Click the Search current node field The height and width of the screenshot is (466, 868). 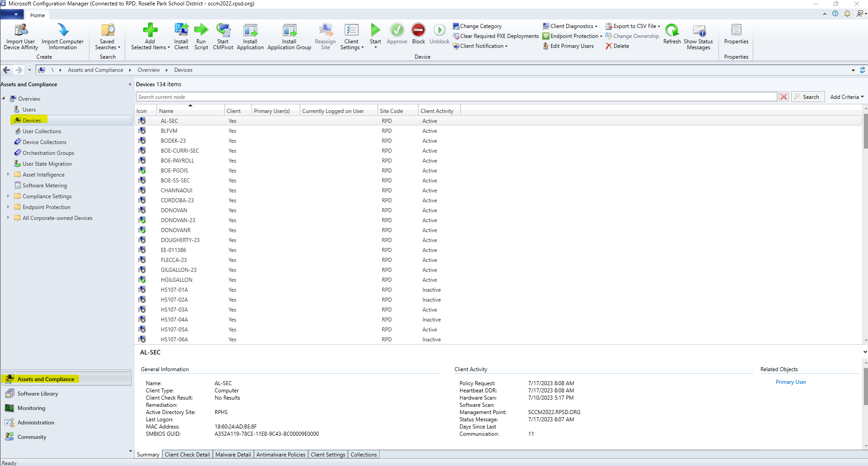tap(456, 97)
